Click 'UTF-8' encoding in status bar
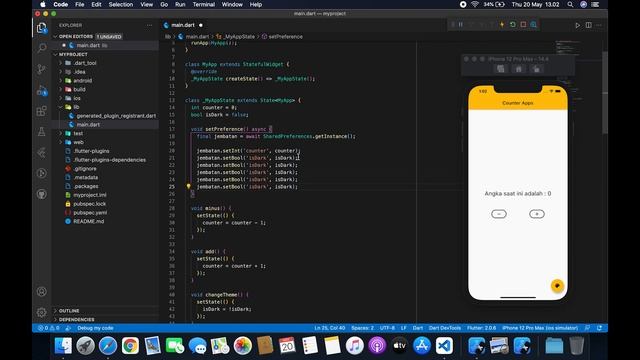The width and height of the screenshot is (640, 360). coord(387,328)
